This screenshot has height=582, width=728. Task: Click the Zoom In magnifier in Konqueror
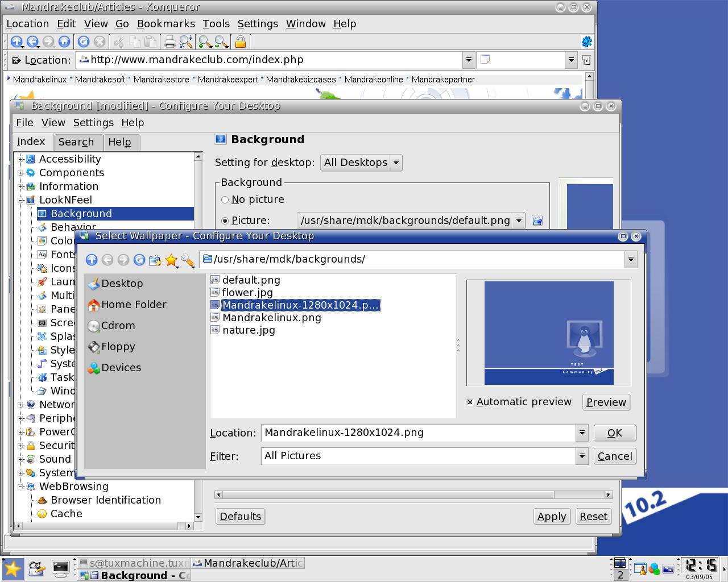pos(205,41)
